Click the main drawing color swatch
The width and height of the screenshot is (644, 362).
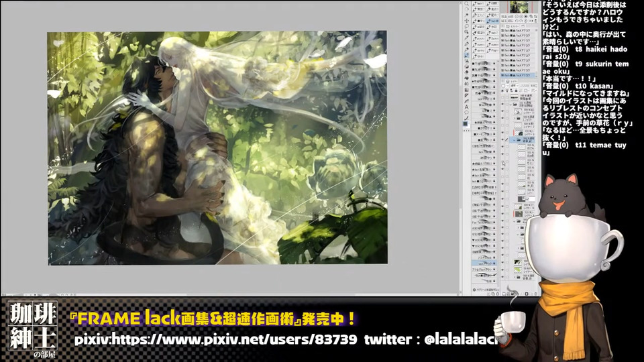pyautogui.click(x=466, y=123)
